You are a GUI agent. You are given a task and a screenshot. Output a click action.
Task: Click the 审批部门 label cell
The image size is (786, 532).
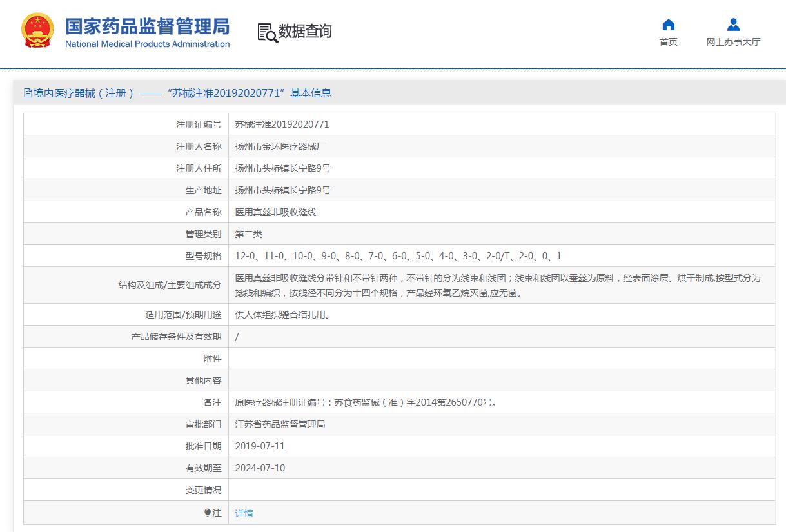pyautogui.click(x=126, y=424)
